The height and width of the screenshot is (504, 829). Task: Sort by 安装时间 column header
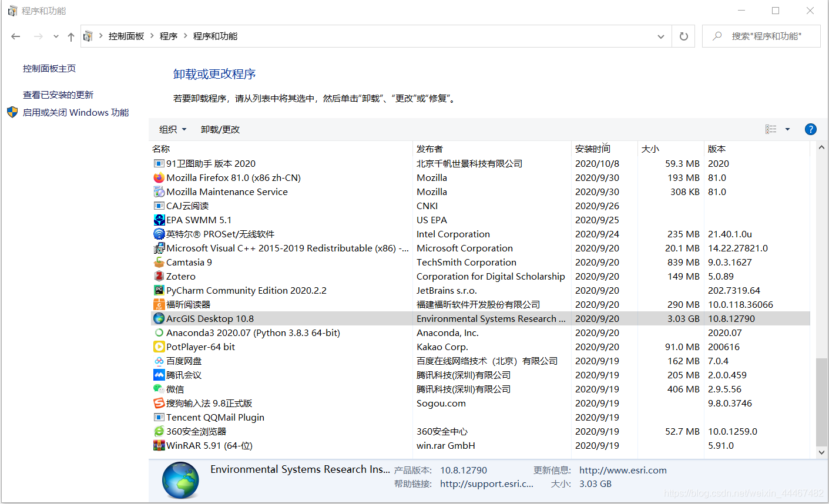click(605, 149)
